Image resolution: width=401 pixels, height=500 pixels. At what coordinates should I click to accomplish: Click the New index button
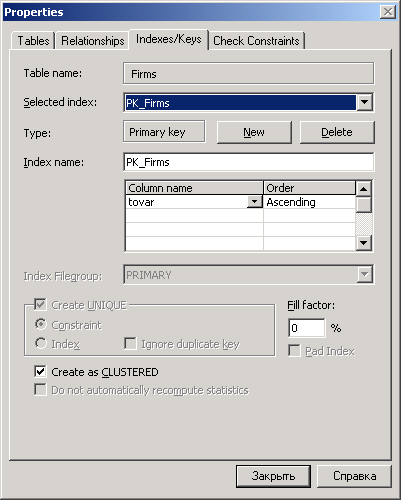pos(254,132)
